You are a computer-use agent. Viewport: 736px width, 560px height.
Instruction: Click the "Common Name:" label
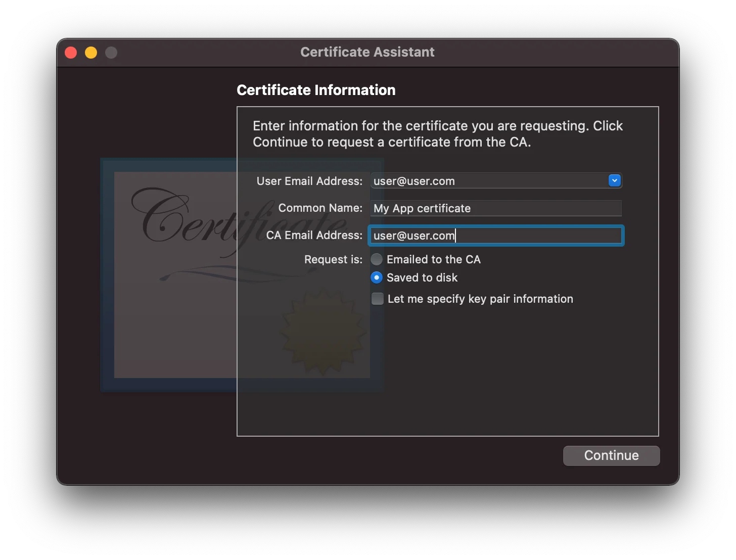click(x=320, y=208)
